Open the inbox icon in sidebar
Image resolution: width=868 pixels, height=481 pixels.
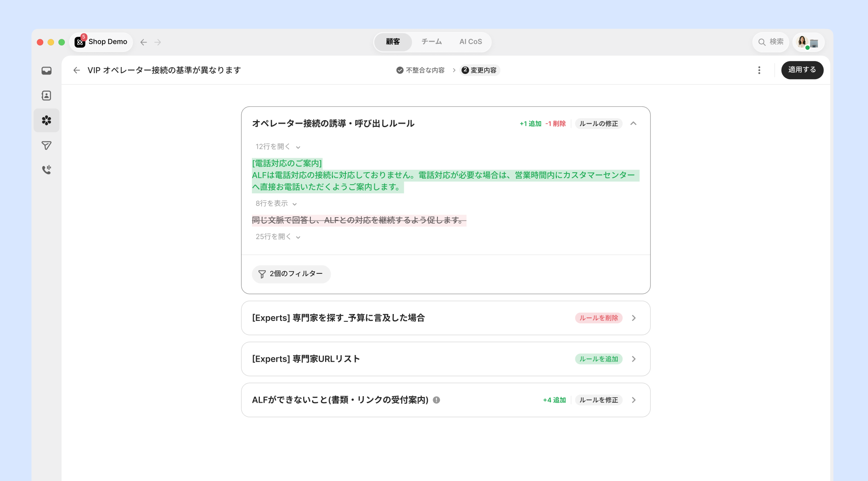point(47,71)
